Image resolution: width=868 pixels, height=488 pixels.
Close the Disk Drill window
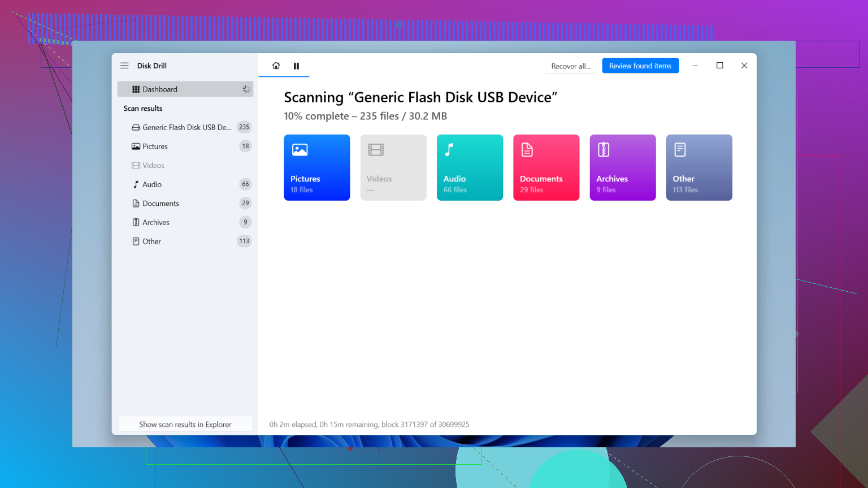pyautogui.click(x=744, y=66)
